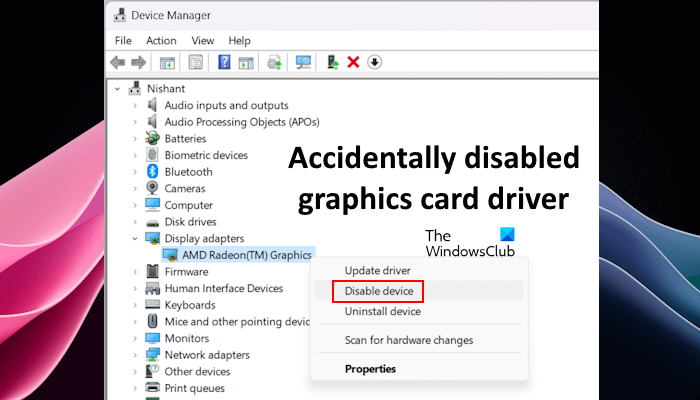
Task: Open the View menu
Action: pos(203,41)
